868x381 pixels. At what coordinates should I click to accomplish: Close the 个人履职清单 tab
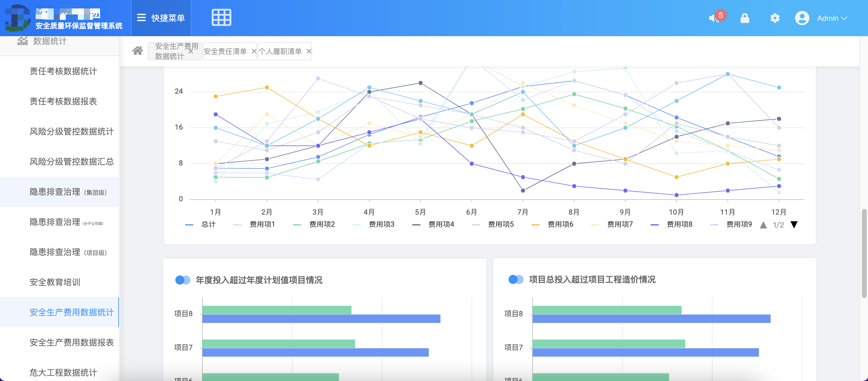(309, 51)
